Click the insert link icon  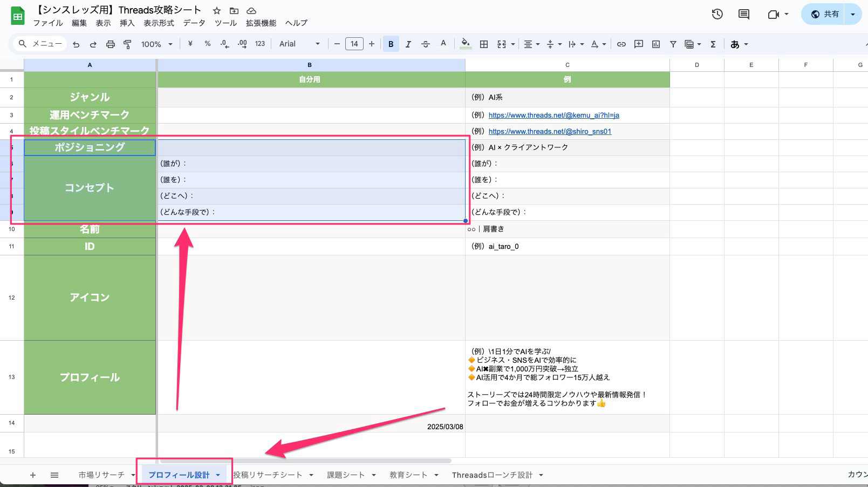click(621, 44)
